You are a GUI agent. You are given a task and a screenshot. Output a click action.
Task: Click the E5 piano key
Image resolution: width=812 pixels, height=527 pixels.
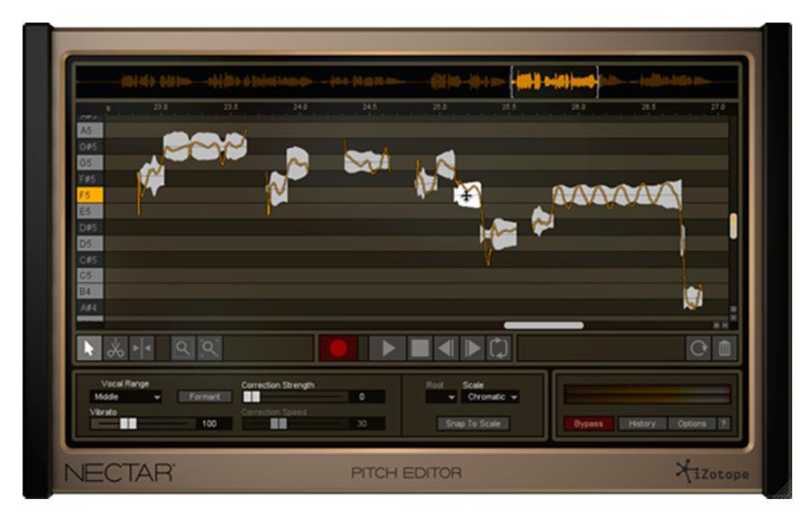(90, 211)
